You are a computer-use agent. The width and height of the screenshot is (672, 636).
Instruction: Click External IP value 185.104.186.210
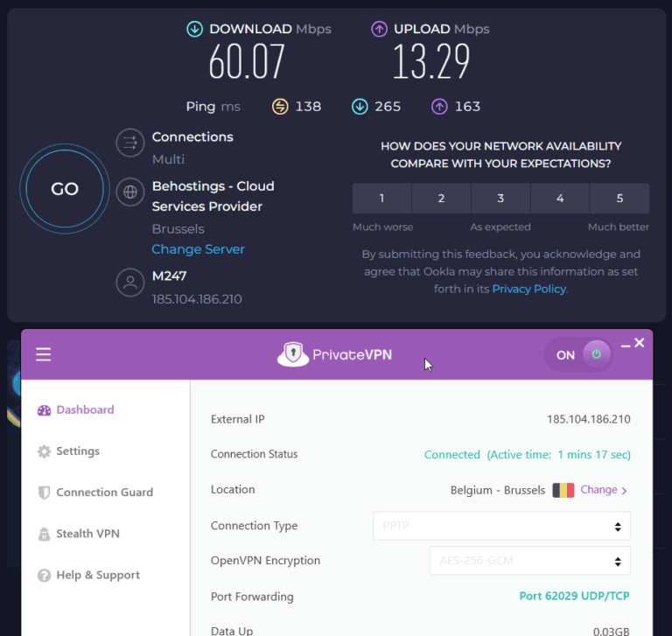[588, 419]
